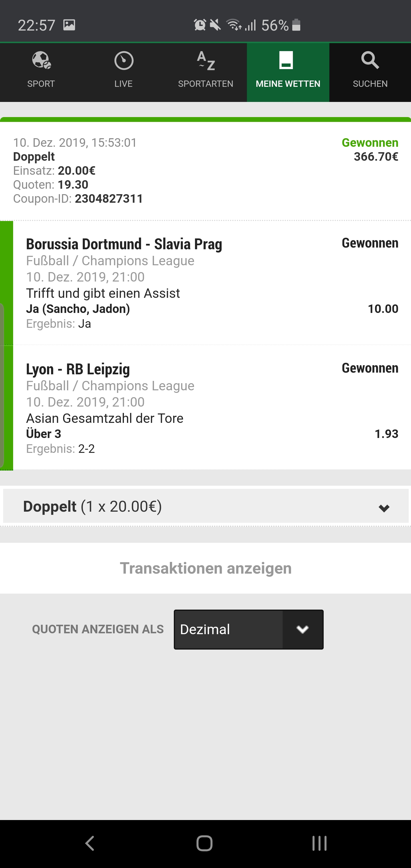Tap the battery icon in status bar

coord(296,25)
